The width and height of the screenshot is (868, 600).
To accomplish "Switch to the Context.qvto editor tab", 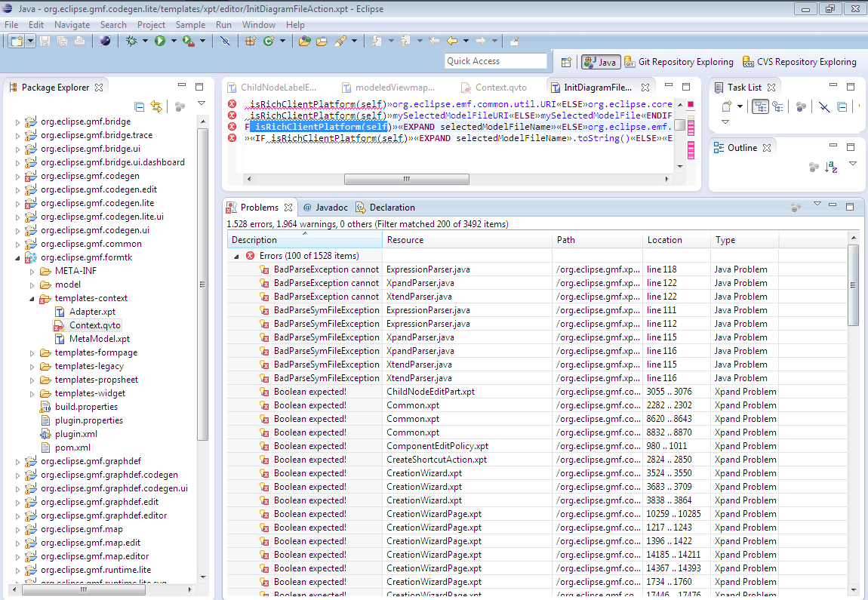I will (x=494, y=88).
